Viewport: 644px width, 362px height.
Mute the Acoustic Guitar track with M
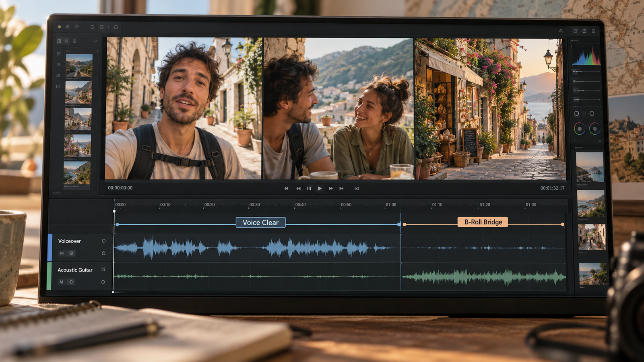tap(61, 282)
